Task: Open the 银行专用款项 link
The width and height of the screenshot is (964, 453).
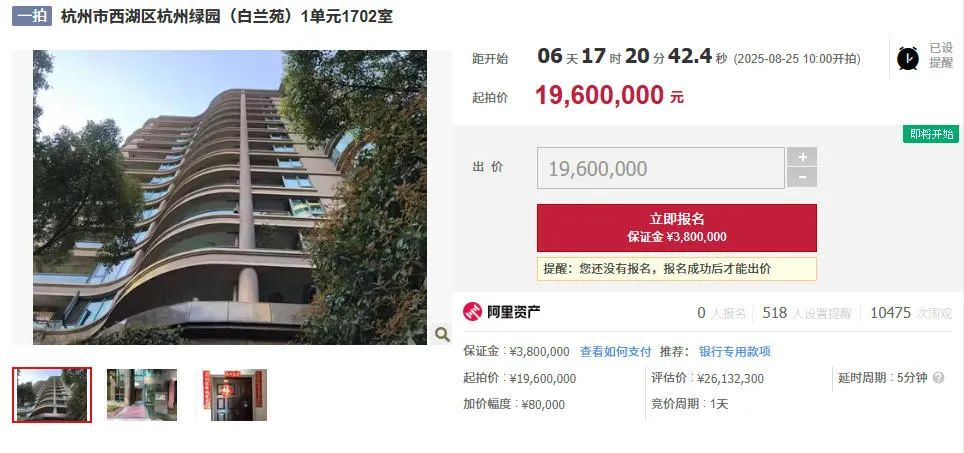Action: (x=735, y=352)
